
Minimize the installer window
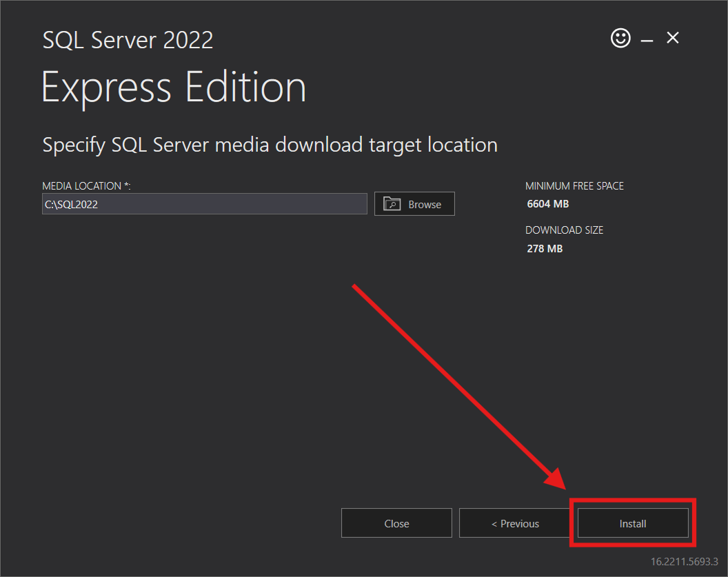(x=647, y=41)
